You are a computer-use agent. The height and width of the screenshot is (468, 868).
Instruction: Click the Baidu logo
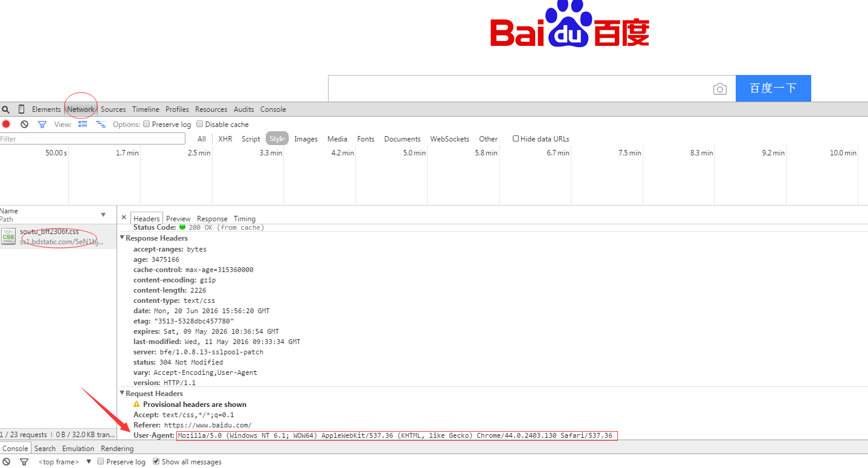[x=570, y=25]
